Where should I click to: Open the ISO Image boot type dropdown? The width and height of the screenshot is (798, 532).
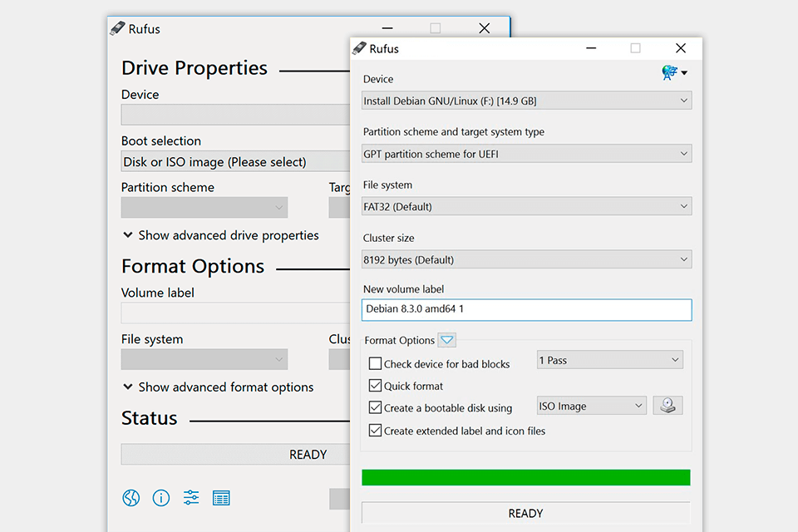click(x=591, y=406)
